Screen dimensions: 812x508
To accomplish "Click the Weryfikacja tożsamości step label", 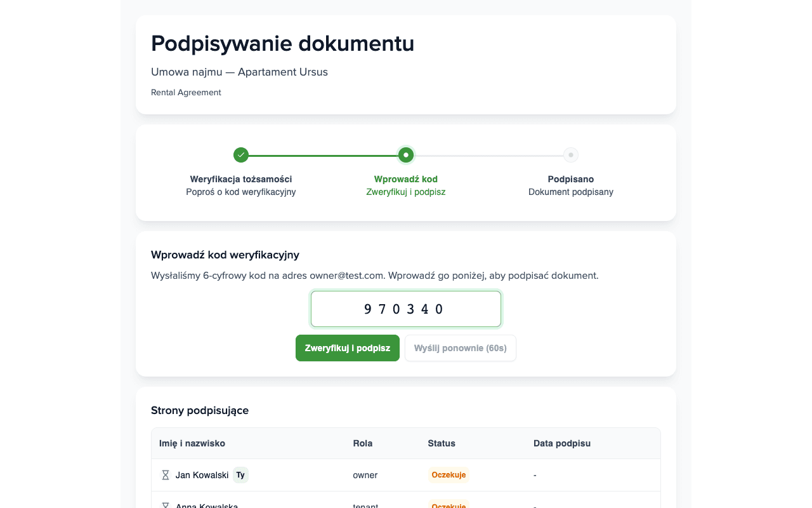I will tap(241, 179).
